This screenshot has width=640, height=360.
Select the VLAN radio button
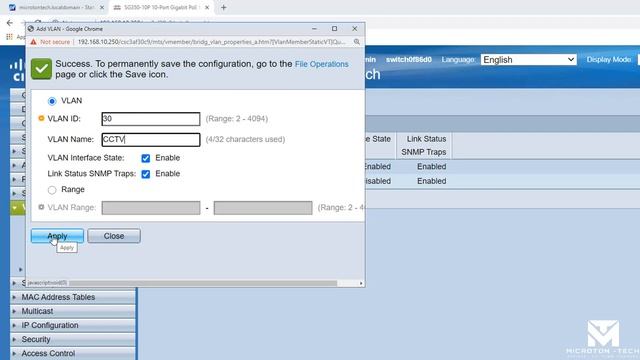52,101
